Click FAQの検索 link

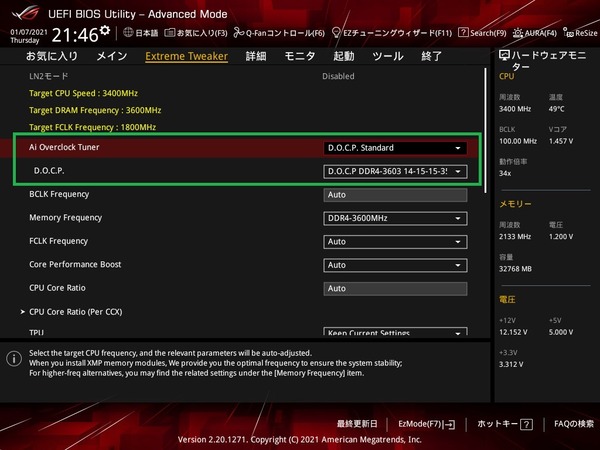[x=574, y=424]
